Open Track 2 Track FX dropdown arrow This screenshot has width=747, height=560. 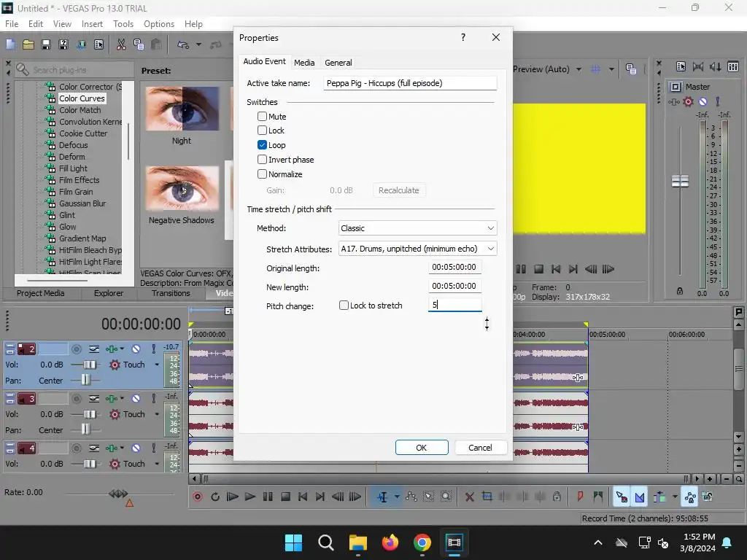tap(122, 349)
